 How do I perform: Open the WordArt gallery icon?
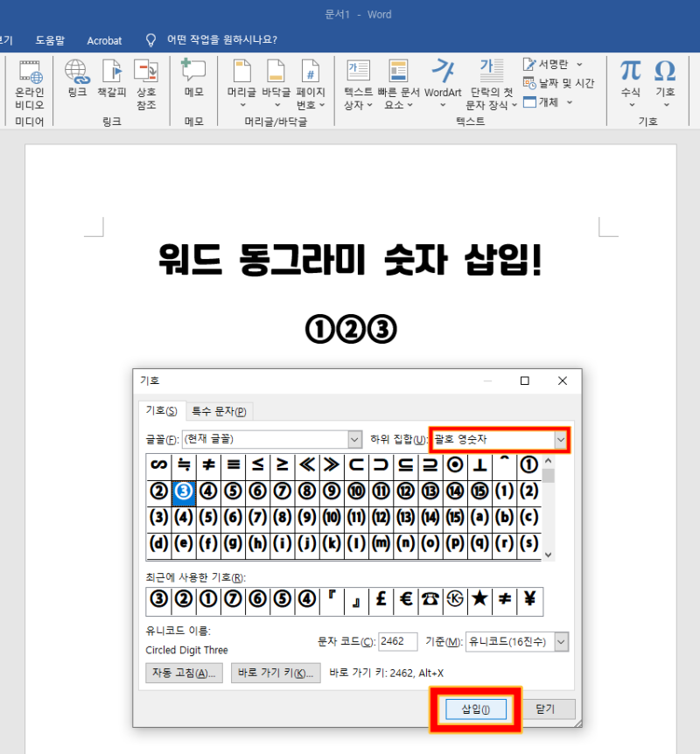click(443, 79)
